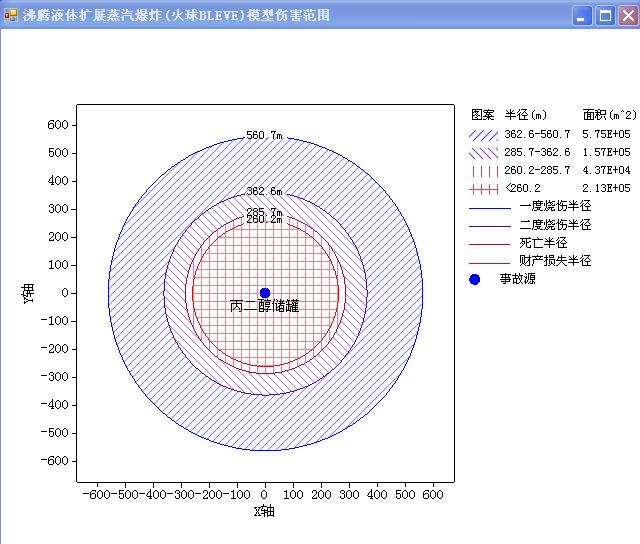Click the Y轴 axis title
This screenshot has height=544, width=640.
pos(28,293)
